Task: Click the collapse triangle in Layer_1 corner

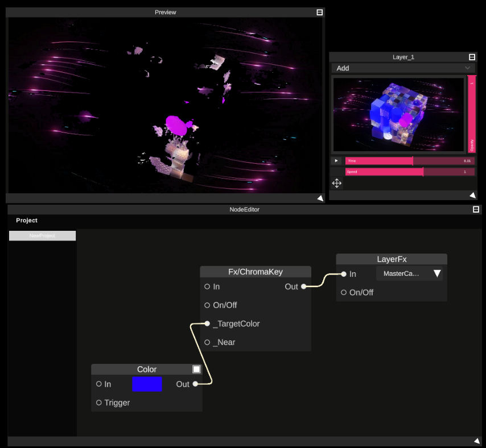Action: (472, 195)
